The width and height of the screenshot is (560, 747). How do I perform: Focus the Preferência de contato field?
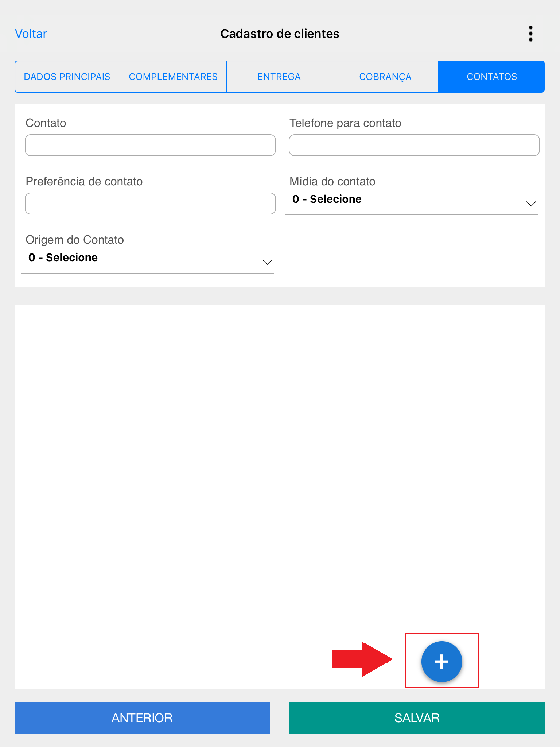[x=150, y=204]
